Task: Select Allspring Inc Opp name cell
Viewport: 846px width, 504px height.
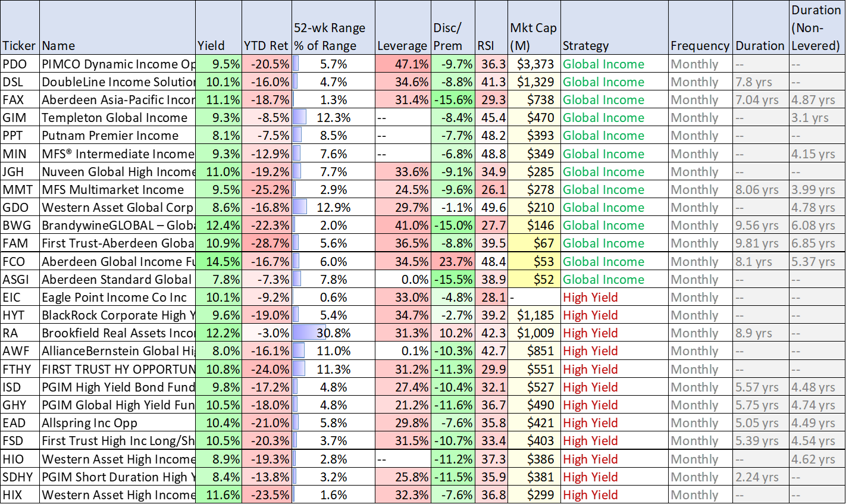Action: 118,423
